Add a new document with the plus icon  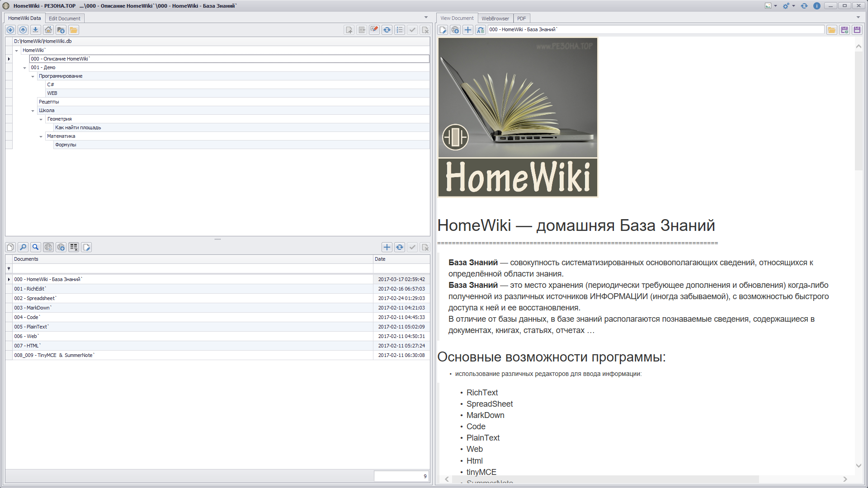tap(387, 247)
